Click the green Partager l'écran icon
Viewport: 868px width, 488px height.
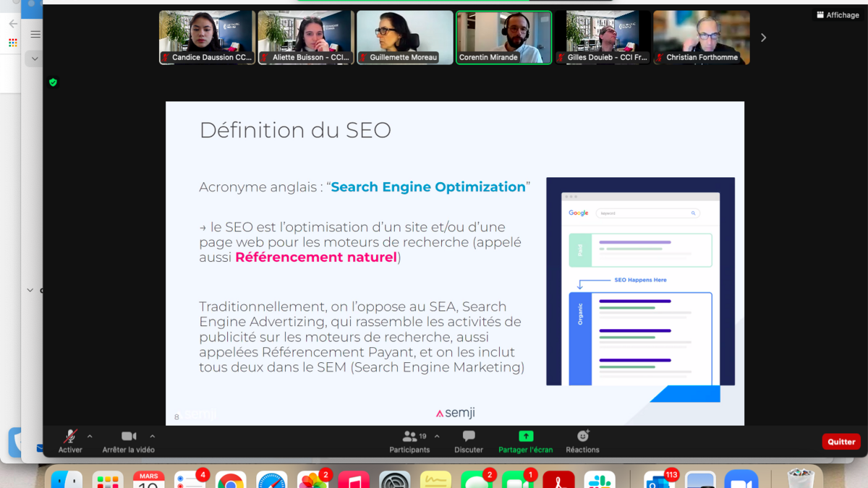(x=526, y=436)
